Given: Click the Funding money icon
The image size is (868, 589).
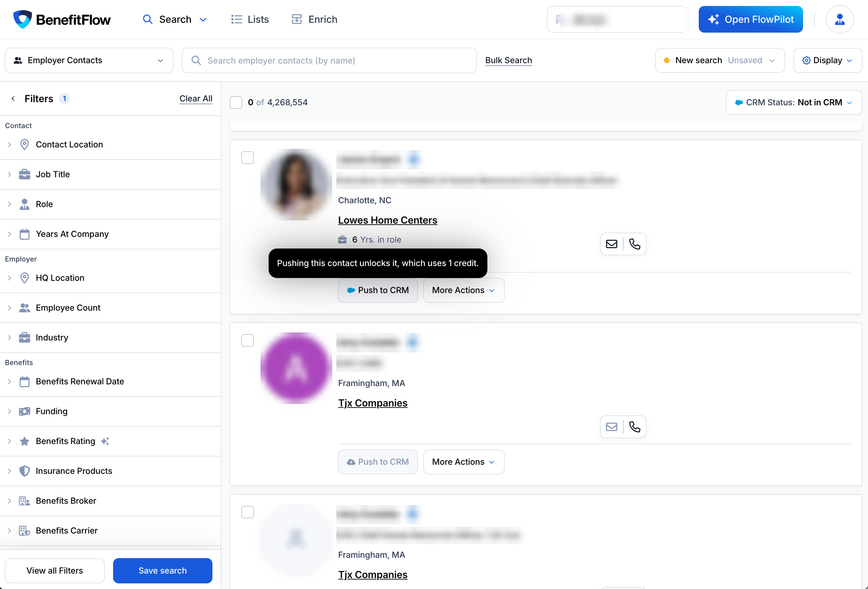Looking at the screenshot, I should 25,411.
